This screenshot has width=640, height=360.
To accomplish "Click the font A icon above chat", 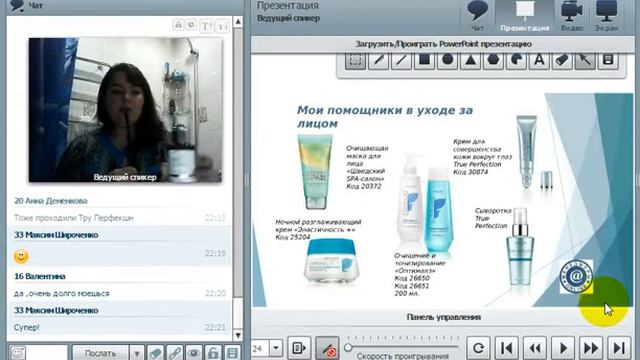I will click(178, 24).
